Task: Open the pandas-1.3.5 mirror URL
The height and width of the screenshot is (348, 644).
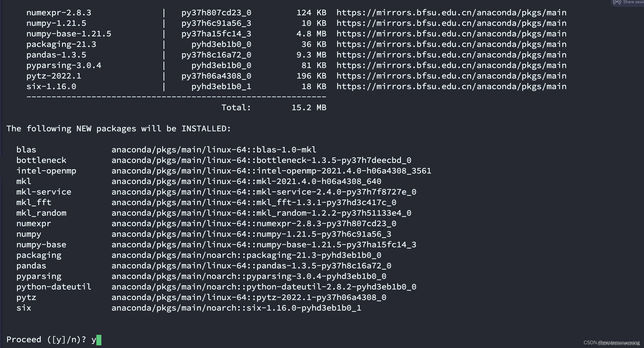Action: point(452,55)
